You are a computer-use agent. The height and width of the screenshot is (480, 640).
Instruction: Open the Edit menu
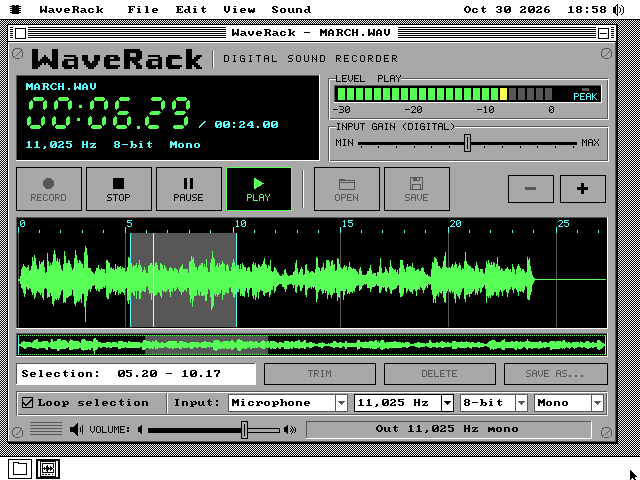point(191,9)
